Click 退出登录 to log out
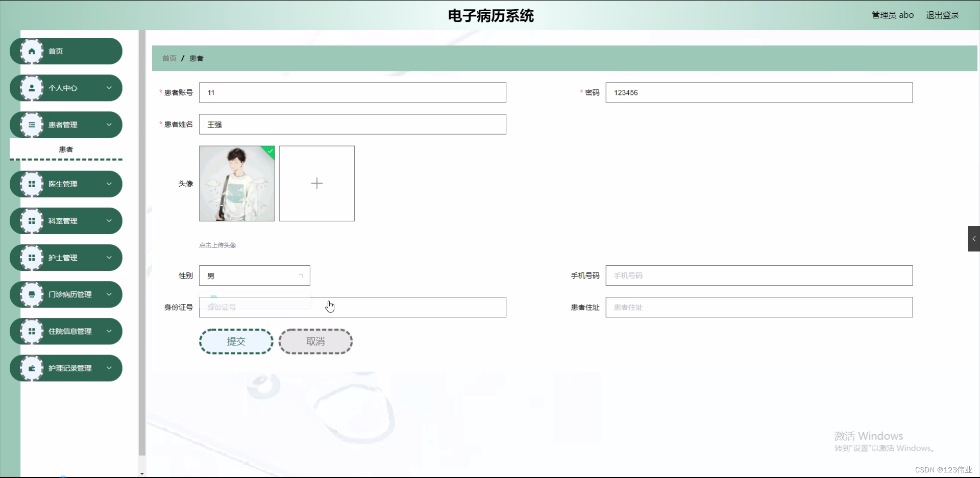 coord(942,15)
